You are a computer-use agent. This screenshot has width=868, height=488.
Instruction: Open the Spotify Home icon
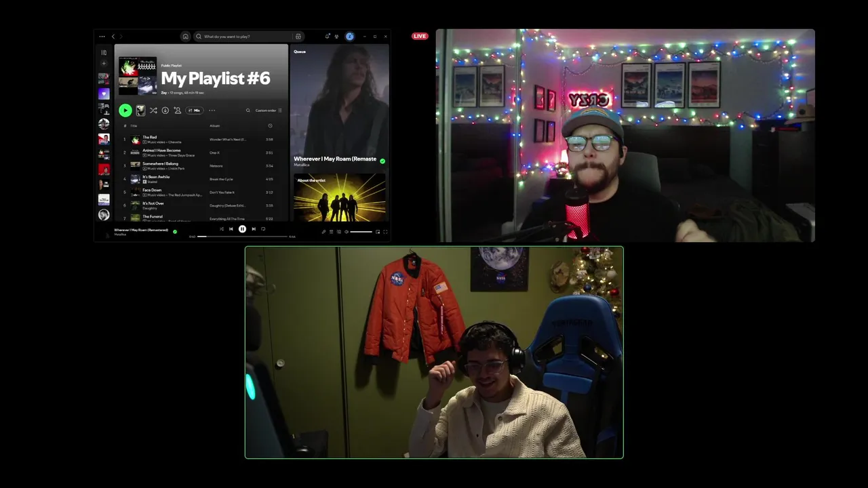click(185, 37)
